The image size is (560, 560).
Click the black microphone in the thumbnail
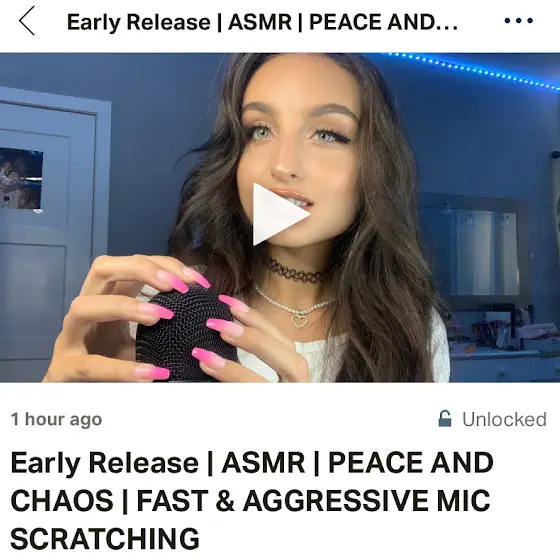coord(187,332)
